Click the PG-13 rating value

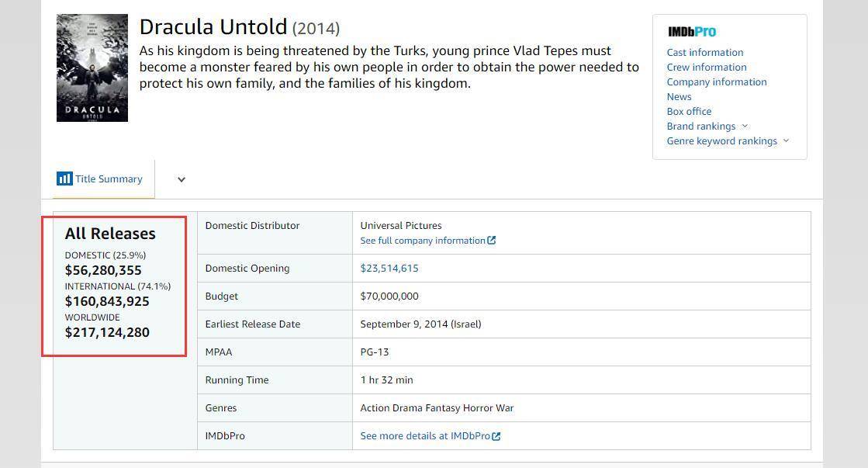(374, 352)
